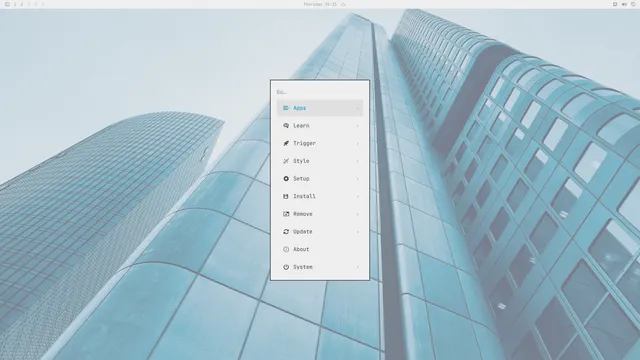Switch to workspace 1 in top bar
This screenshot has height=360, width=640.
pyautogui.click(x=15, y=4)
